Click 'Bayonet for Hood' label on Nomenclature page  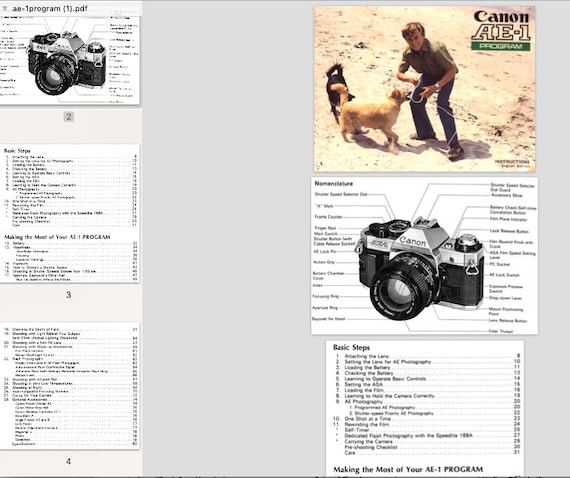[x=328, y=319]
